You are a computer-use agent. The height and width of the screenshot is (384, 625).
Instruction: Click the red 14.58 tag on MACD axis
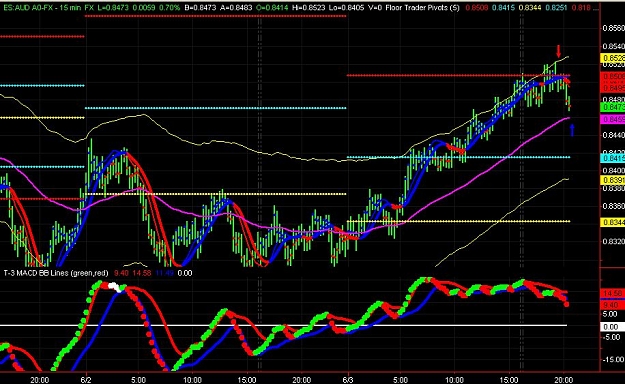tap(612, 294)
